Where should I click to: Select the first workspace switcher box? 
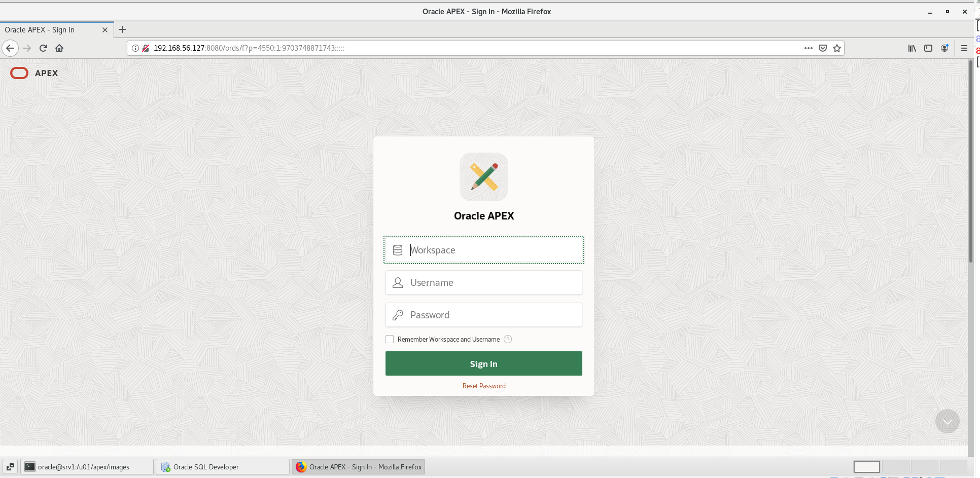[866, 467]
